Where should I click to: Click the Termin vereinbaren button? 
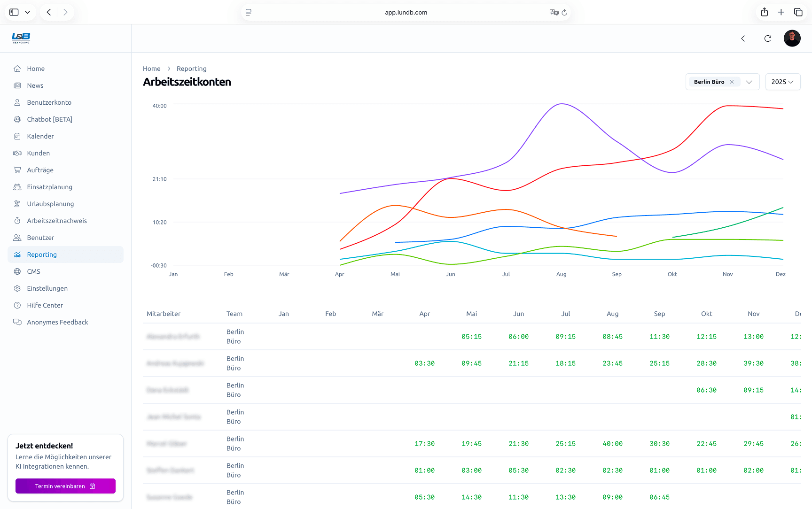pos(65,486)
